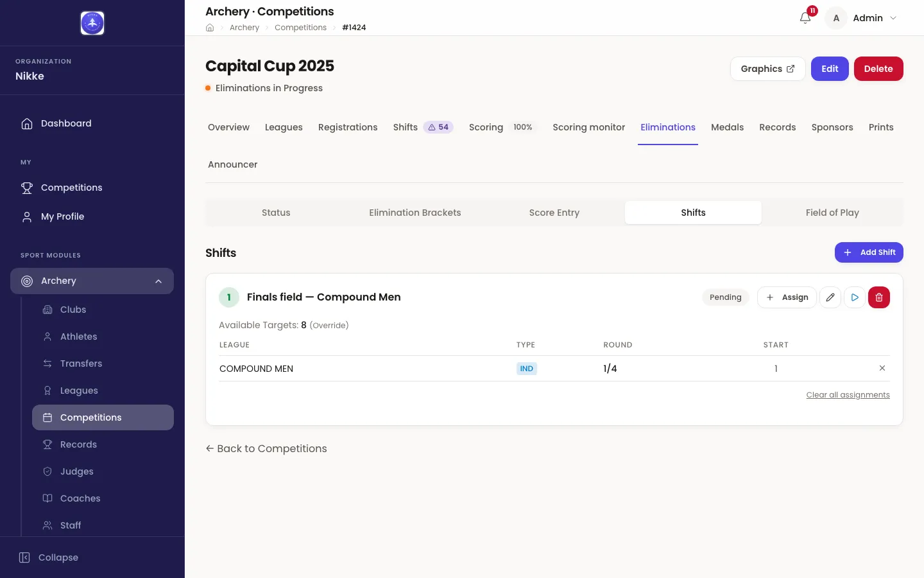
Task: Click Clear all assignments link
Action: [848, 395]
